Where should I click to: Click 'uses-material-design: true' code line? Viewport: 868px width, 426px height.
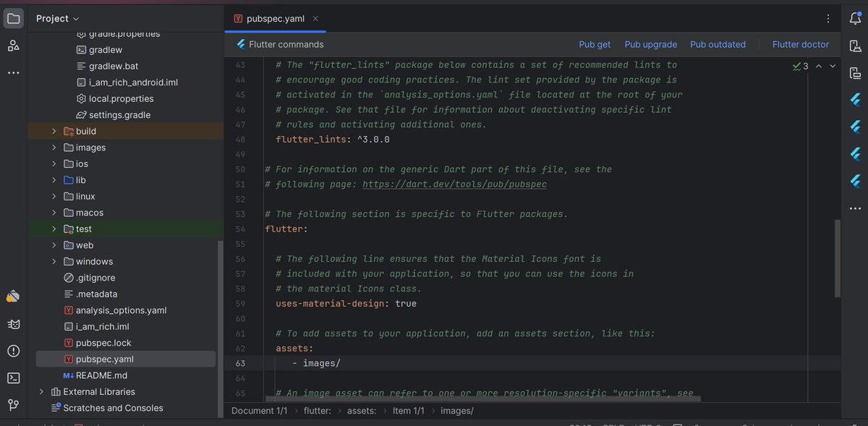pyautogui.click(x=346, y=304)
